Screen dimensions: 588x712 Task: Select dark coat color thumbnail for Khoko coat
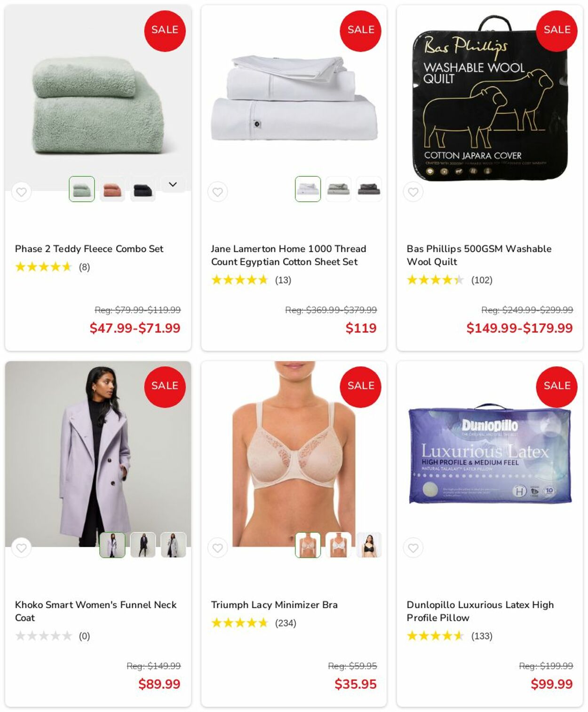click(x=143, y=545)
